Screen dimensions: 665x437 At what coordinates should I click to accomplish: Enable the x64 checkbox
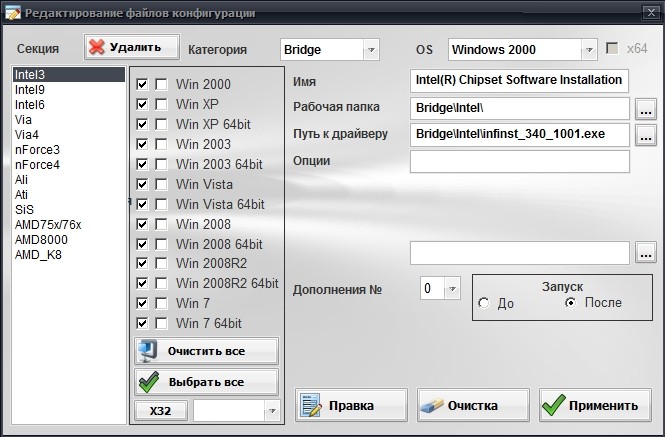point(612,48)
